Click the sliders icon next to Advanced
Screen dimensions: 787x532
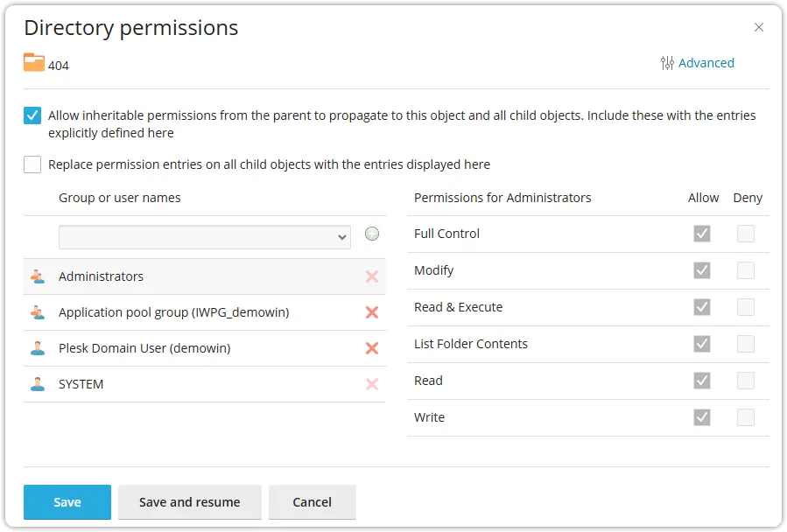[666, 62]
